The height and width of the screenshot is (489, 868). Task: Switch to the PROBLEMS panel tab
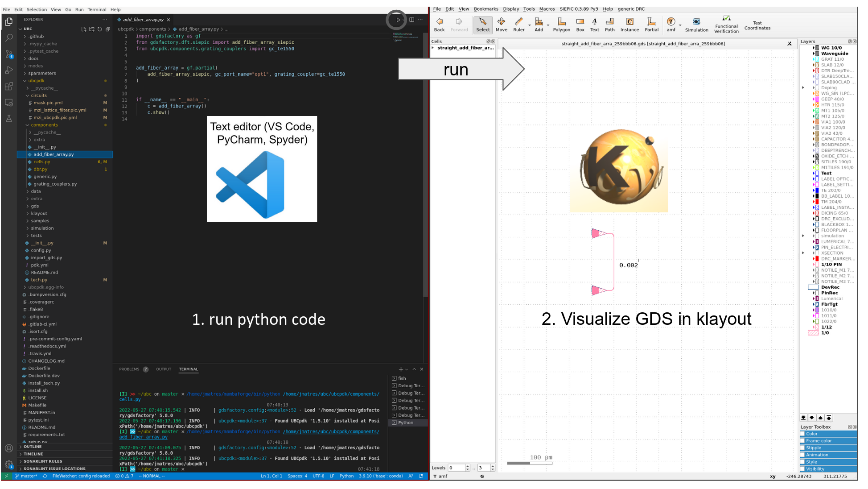pos(129,369)
